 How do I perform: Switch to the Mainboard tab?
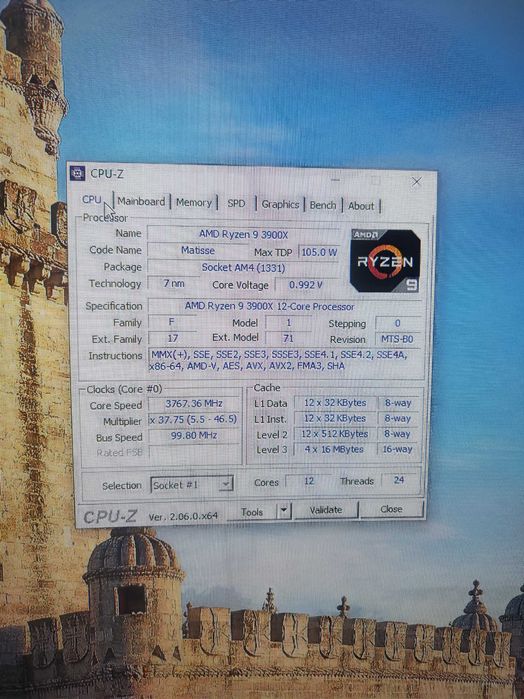(141, 201)
